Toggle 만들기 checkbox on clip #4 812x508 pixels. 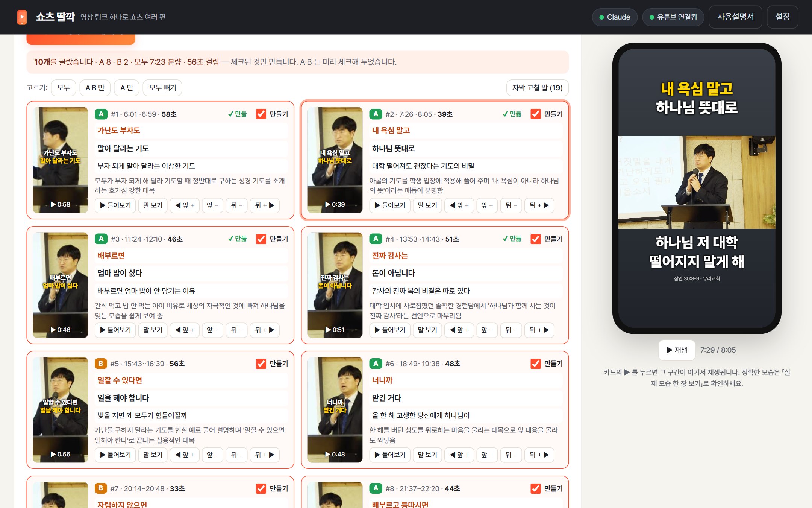point(535,239)
